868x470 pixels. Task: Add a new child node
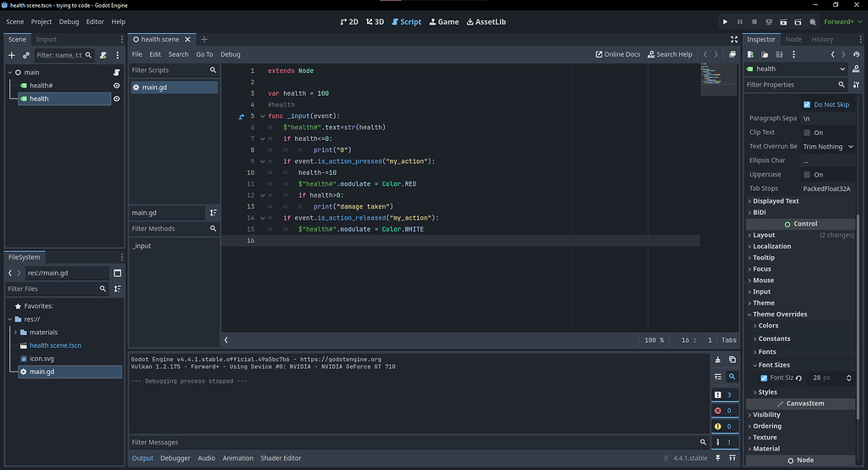12,55
